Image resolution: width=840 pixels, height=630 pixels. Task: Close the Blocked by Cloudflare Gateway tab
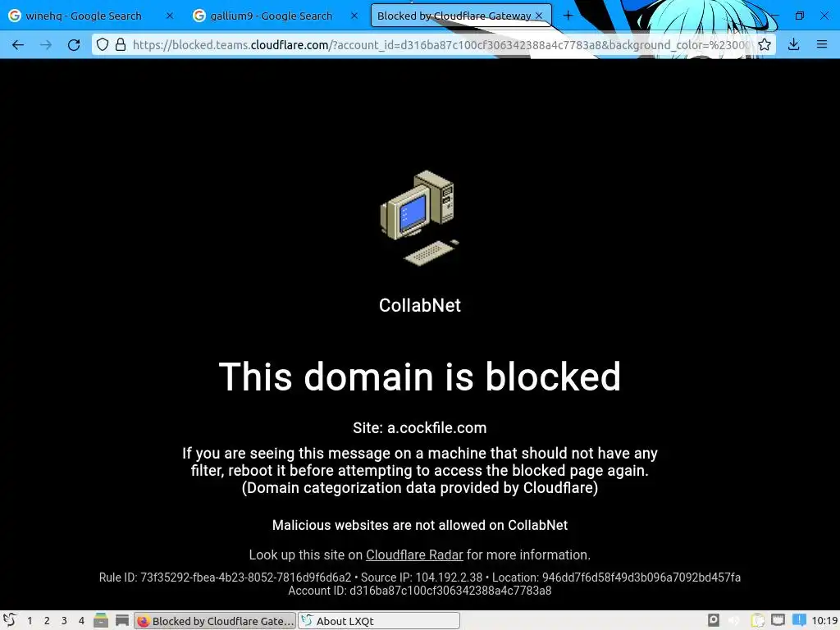coord(540,16)
